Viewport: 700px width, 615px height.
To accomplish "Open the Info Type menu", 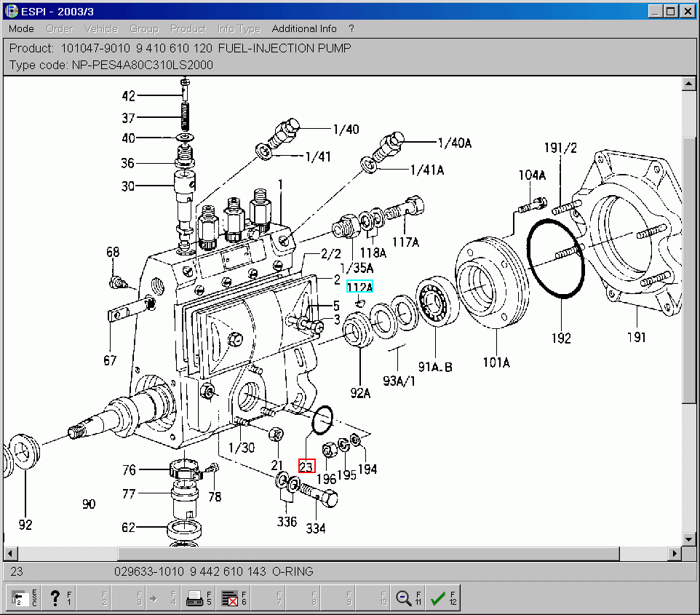I will tap(239, 28).
